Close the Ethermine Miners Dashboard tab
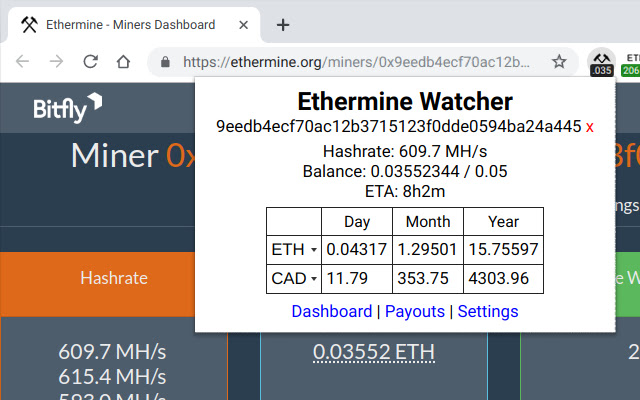The height and width of the screenshot is (400, 640). click(x=243, y=25)
